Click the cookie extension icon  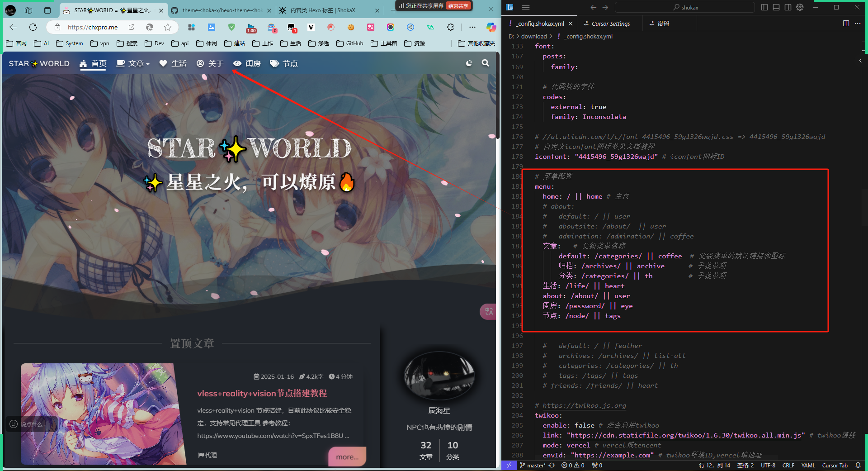click(x=351, y=27)
